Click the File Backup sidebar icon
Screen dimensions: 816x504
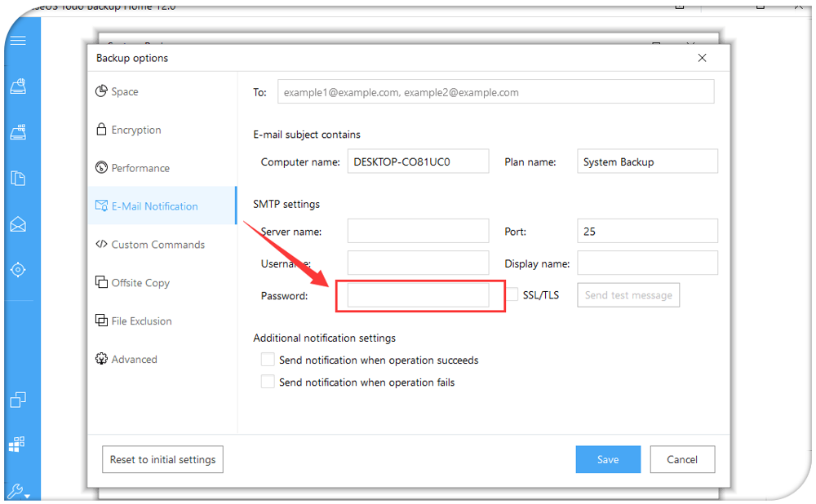[x=18, y=179]
